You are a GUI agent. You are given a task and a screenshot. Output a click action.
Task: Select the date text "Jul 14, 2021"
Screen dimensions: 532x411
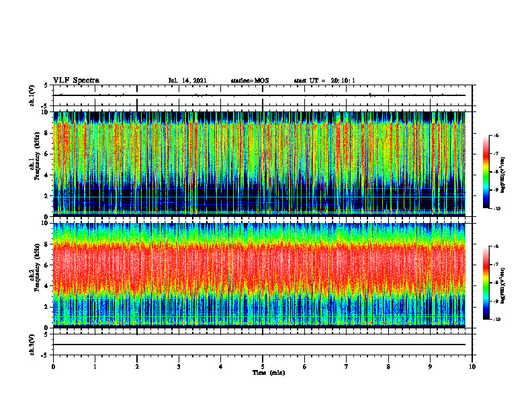click(187, 81)
